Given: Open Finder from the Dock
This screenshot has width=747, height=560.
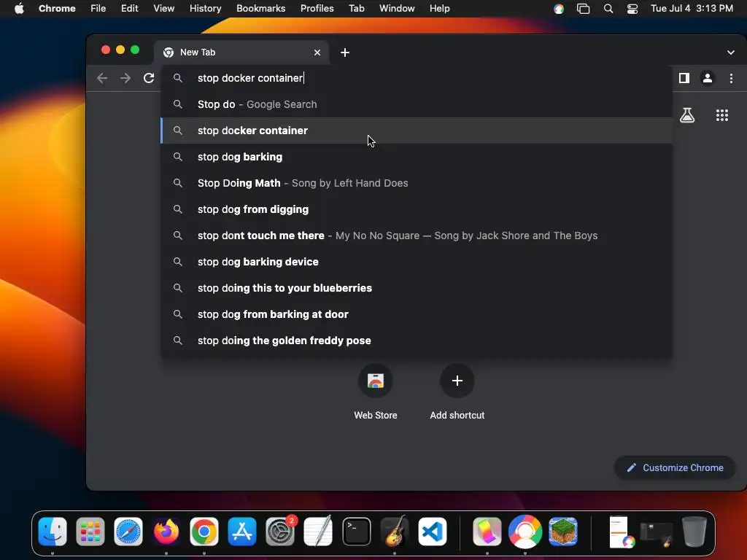Looking at the screenshot, I should (53, 532).
